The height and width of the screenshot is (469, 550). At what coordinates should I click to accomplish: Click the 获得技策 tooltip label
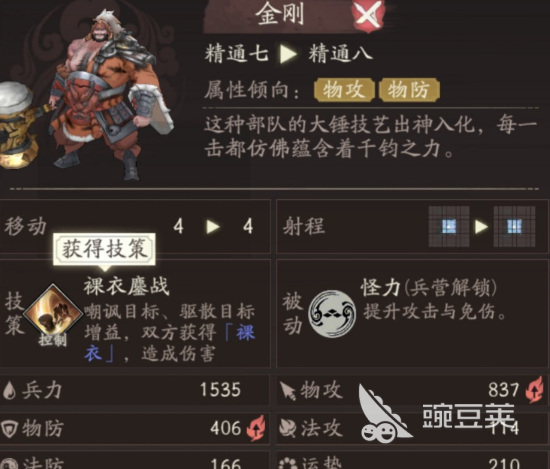pos(104,249)
